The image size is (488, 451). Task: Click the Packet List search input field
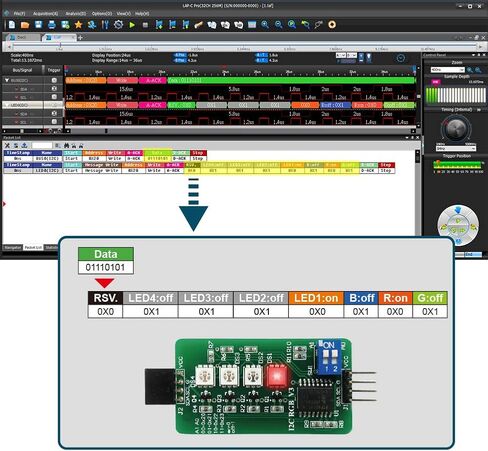coord(42,145)
